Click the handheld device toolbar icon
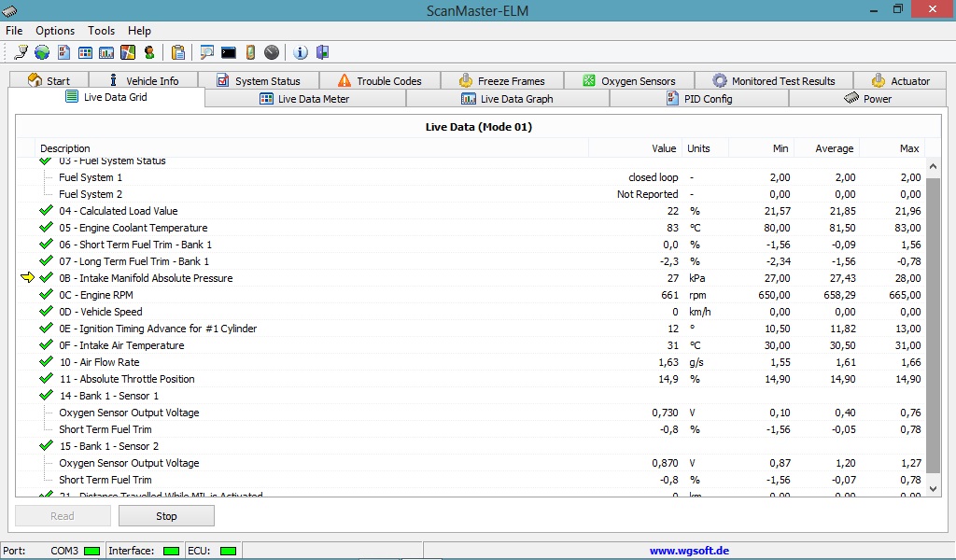Screen dimensions: 956x560 coord(250,52)
